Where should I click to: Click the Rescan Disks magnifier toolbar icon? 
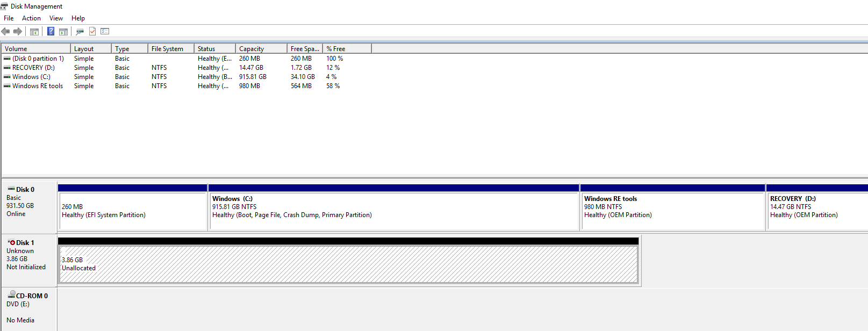point(80,31)
